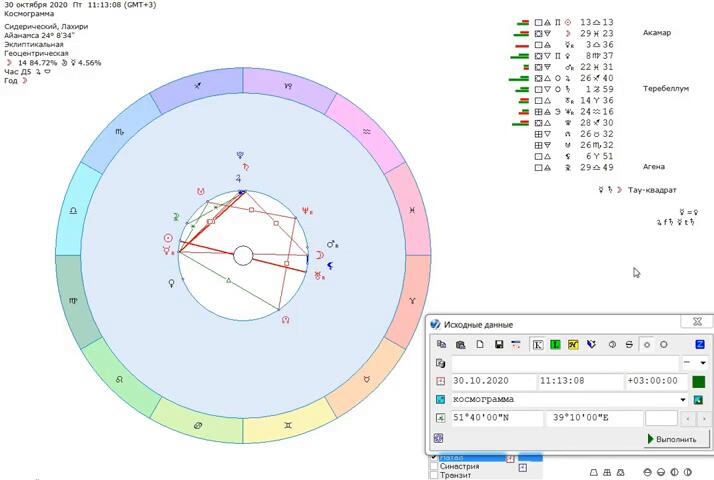Image resolution: width=714 pixels, height=480 pixels.
Task: Click the calendar icon beside the date
Action: [439, 381]
